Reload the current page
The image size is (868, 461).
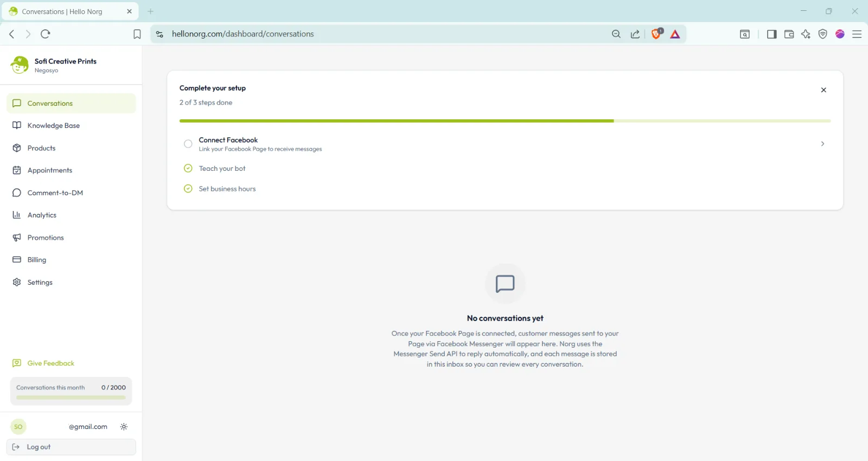click(46, 34)
